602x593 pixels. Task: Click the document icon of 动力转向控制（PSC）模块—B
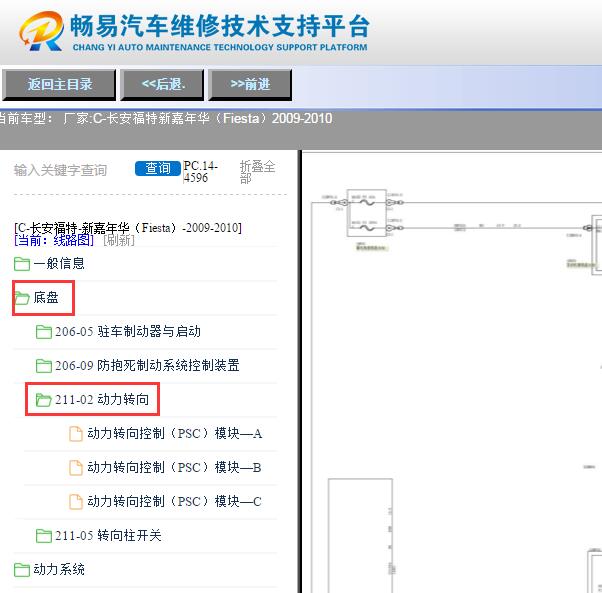76,468
